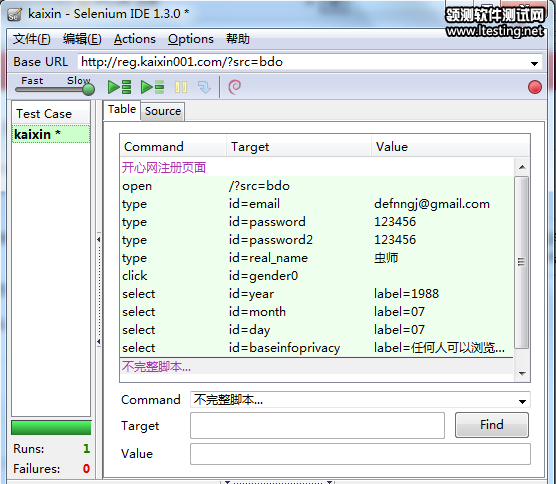Play current test case icon

click(152, 87)
